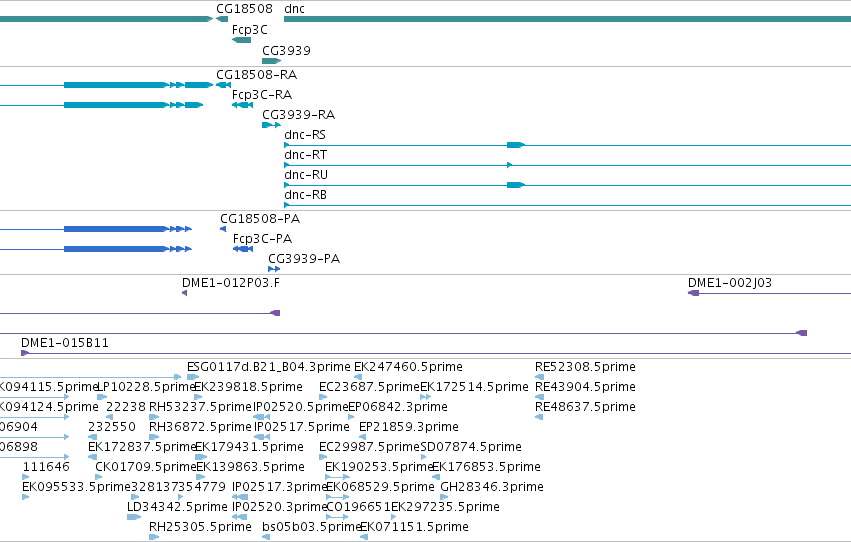Image resolution: width=851 pixels, height=542 pixels.
Task: Select the RH36872.5prime EST label
Action: pyautogui.click(x=200, y=427)
